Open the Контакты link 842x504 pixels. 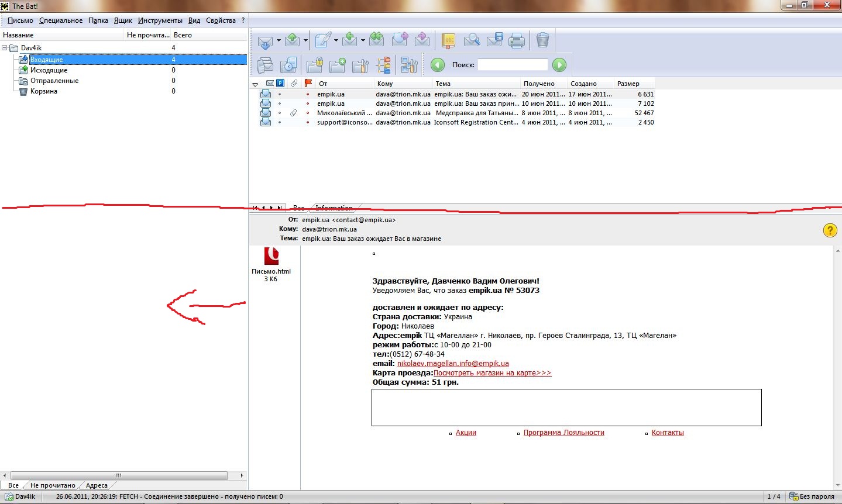(x=668, y=433)
